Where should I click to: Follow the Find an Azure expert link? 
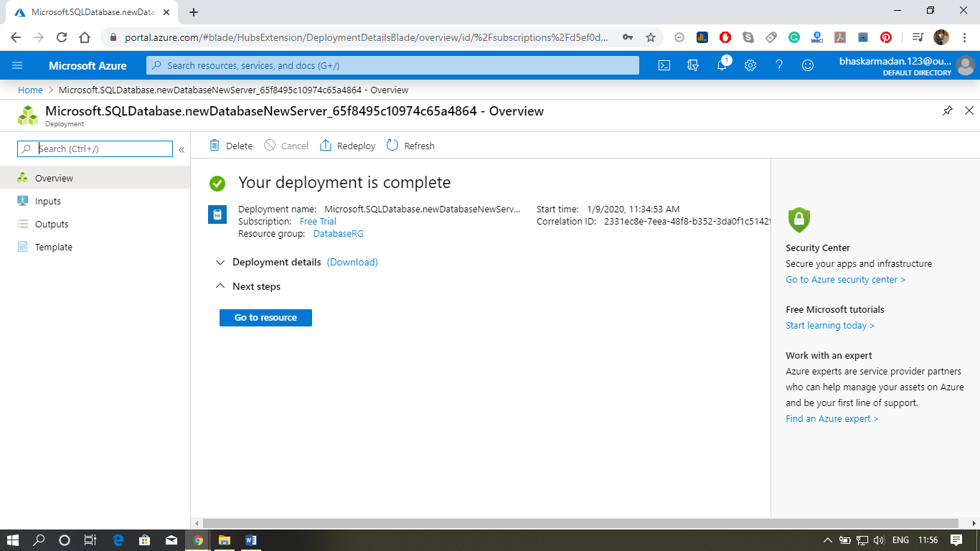[x=832, y=419]
